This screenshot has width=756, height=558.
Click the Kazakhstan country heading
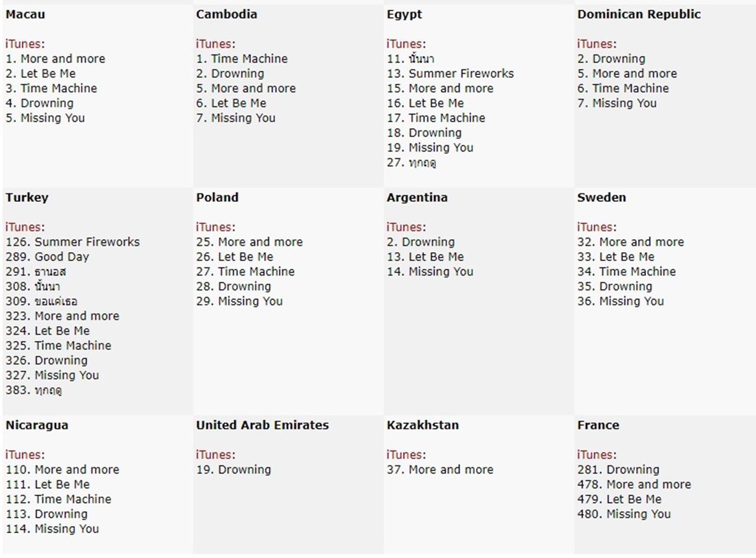422,425
